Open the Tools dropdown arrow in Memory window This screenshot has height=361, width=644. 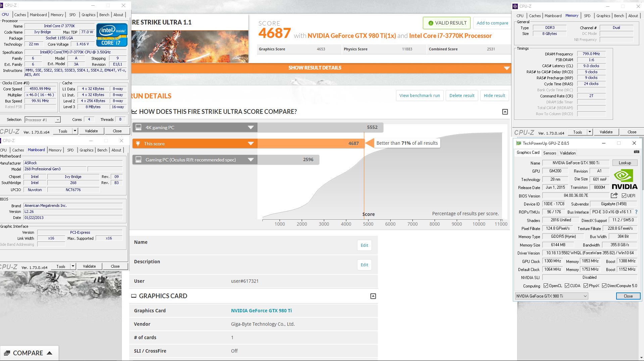[590, 132]
